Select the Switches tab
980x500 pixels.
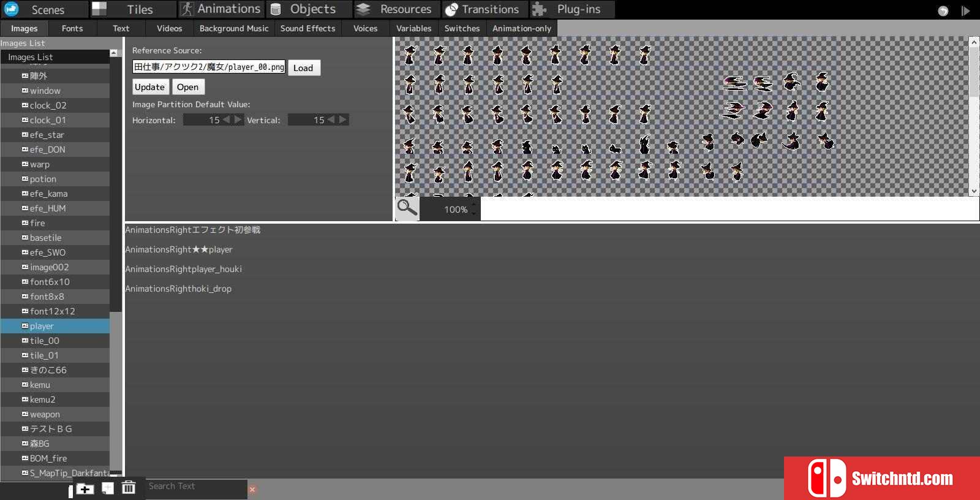(x=462, y=28)
